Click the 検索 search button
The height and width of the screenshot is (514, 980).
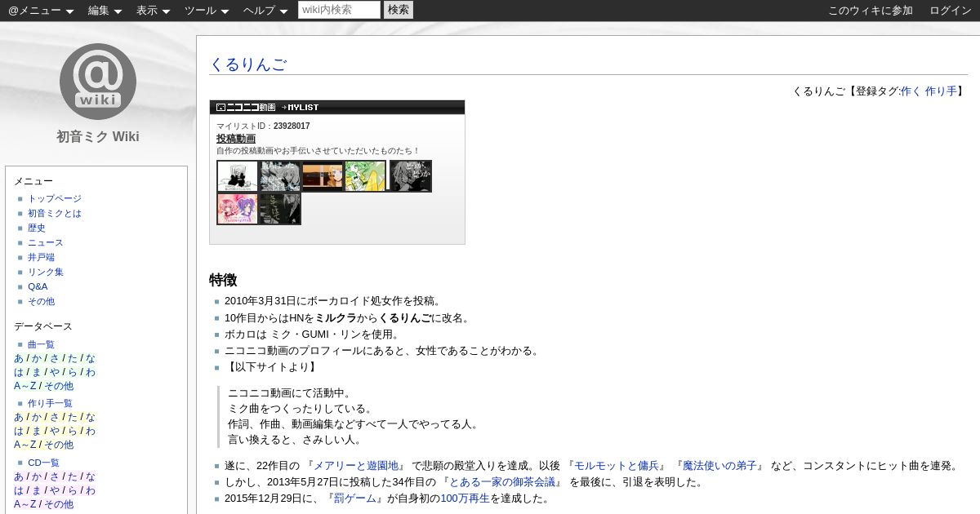click(x=399, y=10)
